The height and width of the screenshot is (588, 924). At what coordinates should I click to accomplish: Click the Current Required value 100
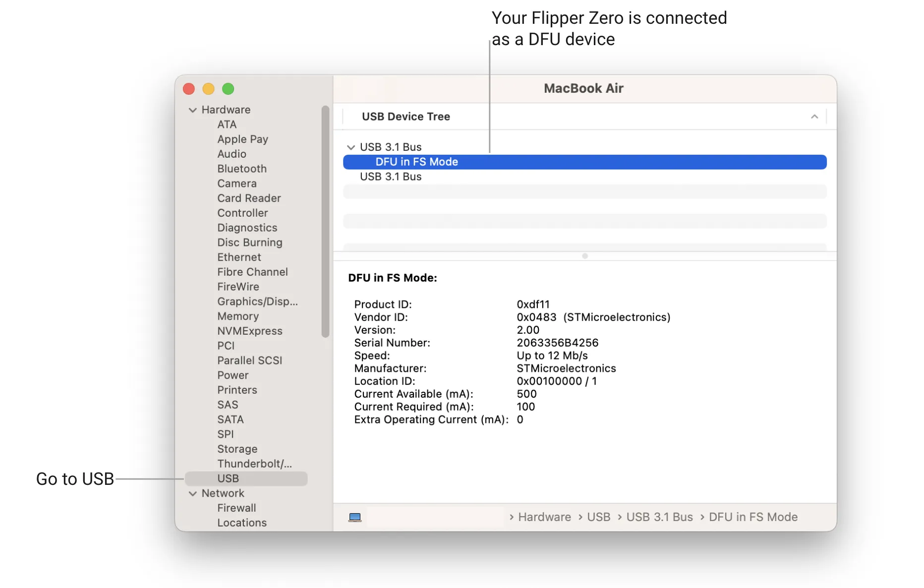tap(526, 407)
